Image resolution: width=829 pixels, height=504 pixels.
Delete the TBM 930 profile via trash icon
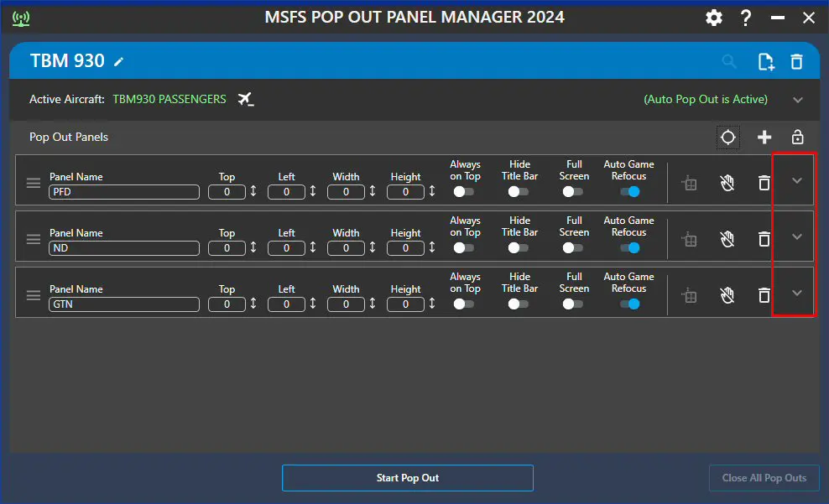[797, 62]
